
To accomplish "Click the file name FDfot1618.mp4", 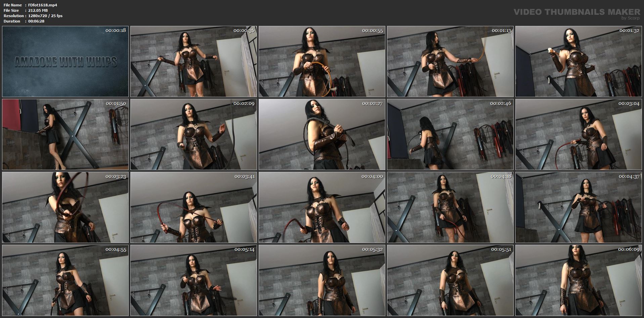I will (43, 5).
